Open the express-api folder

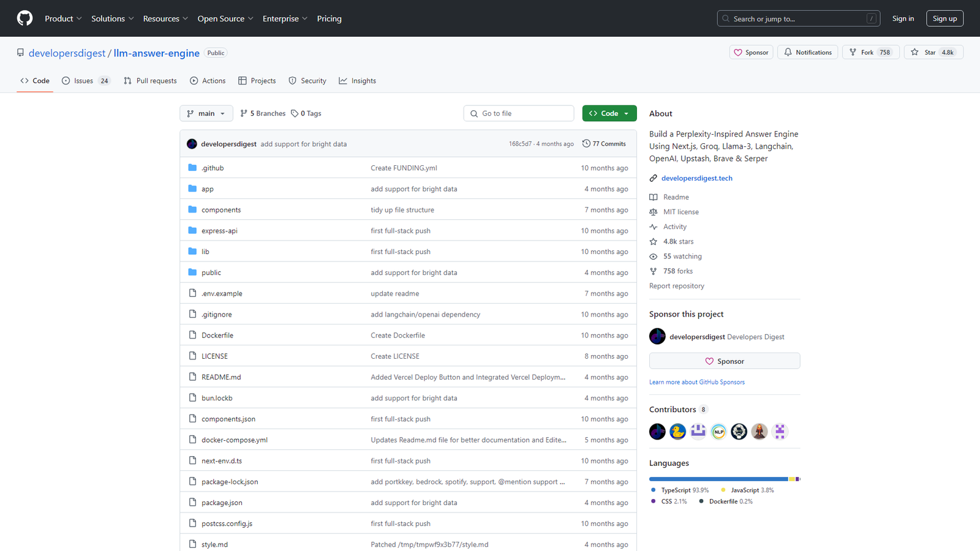pos(219,231)
